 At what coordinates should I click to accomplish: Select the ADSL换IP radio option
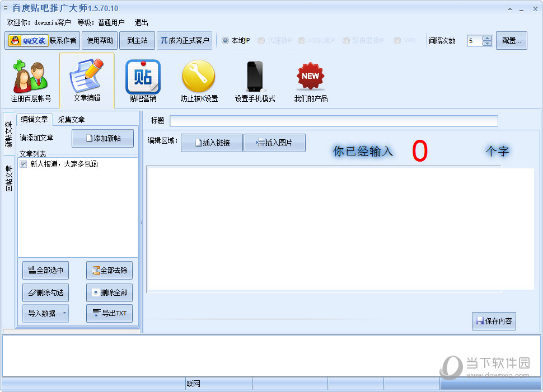tap(316, 40)
